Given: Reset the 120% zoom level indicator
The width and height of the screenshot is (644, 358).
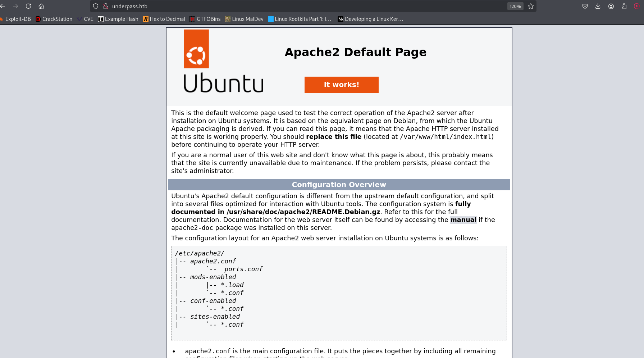Looking at the screenshot, I should pos(515,6).
